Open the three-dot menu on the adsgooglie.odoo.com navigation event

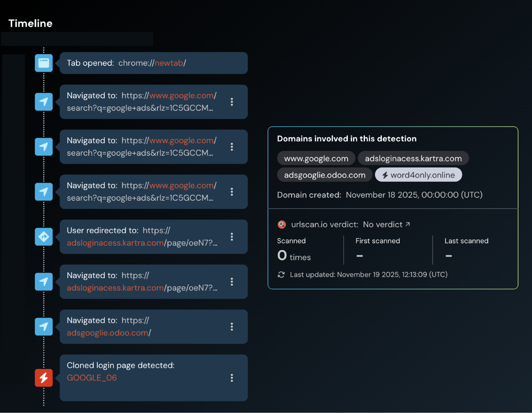232,327
